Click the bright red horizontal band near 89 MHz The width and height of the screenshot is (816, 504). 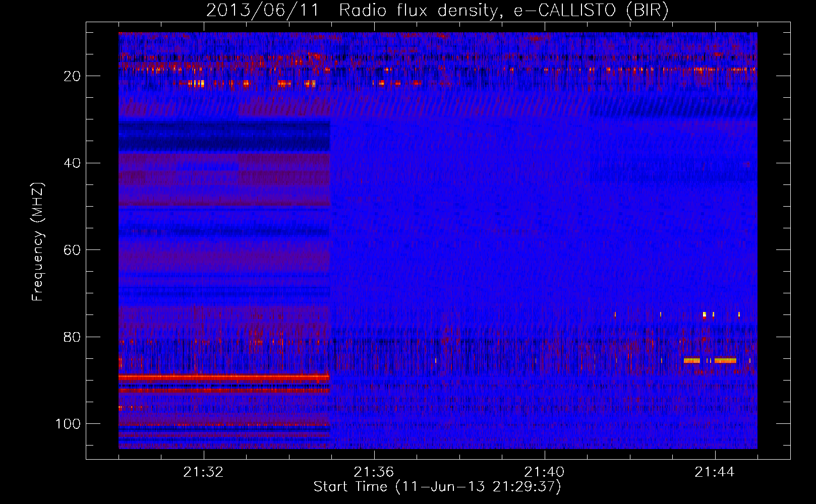coord(224,377)
